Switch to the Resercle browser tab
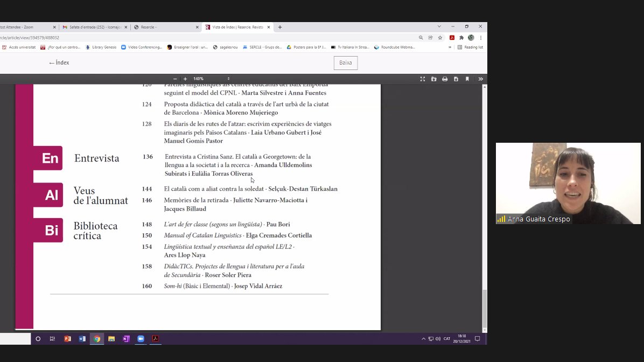 (x=166, y=27)
